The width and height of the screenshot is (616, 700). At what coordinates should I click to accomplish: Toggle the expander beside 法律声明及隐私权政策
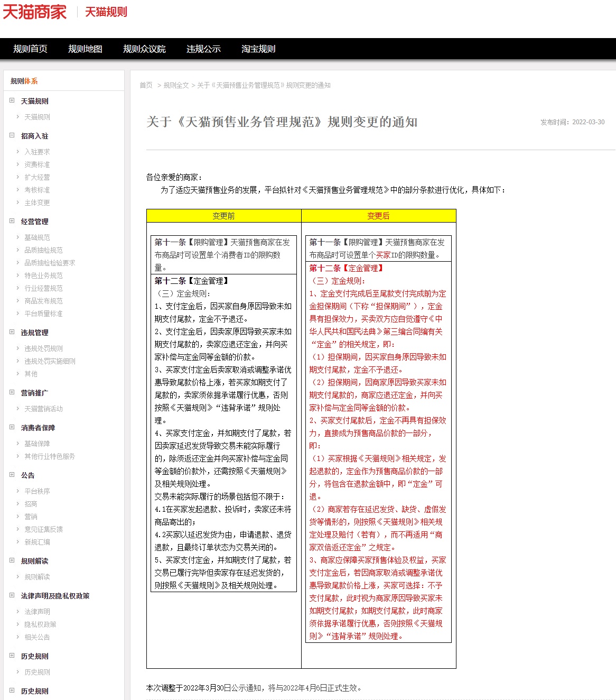coord(12,595)
